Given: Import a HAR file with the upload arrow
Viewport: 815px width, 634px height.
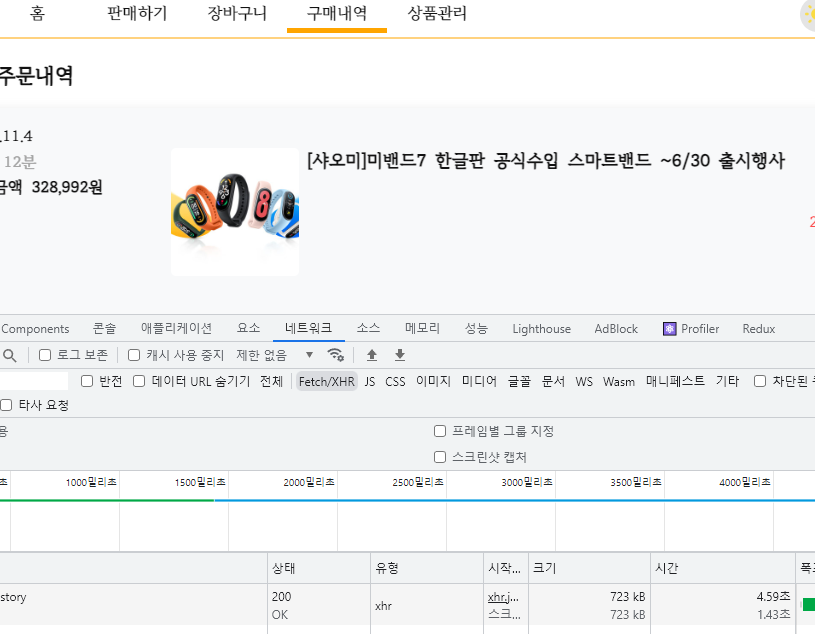Looking at the screenshot, I should pyautogui.click(x=370, y=355).
